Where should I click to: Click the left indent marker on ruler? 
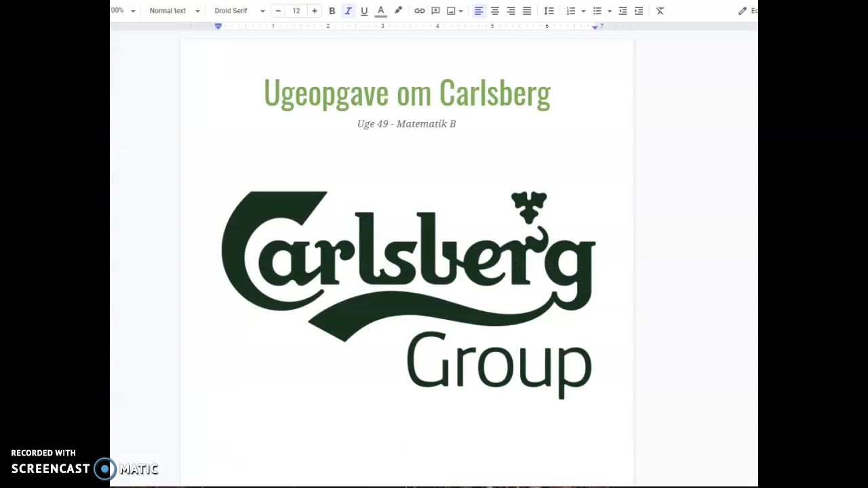coord(218,26)
